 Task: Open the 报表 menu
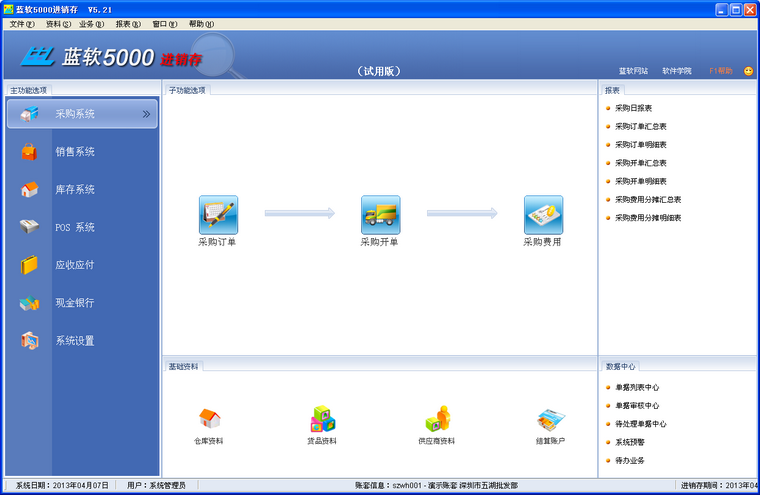[x=128, y=24]
